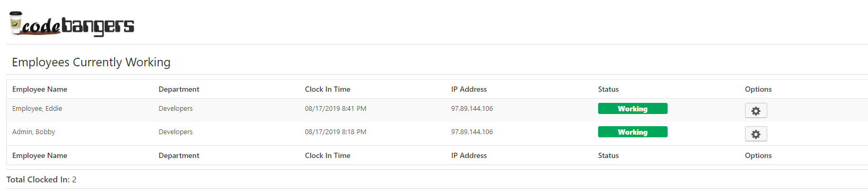
Task: Click the footer Employee Name label
Action: point(40,155)
